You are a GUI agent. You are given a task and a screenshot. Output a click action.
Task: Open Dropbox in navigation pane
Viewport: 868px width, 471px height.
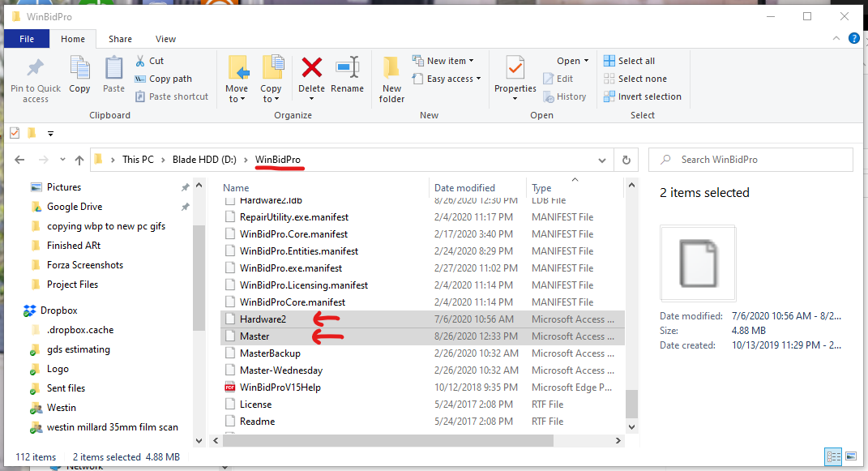click(58, 310)
